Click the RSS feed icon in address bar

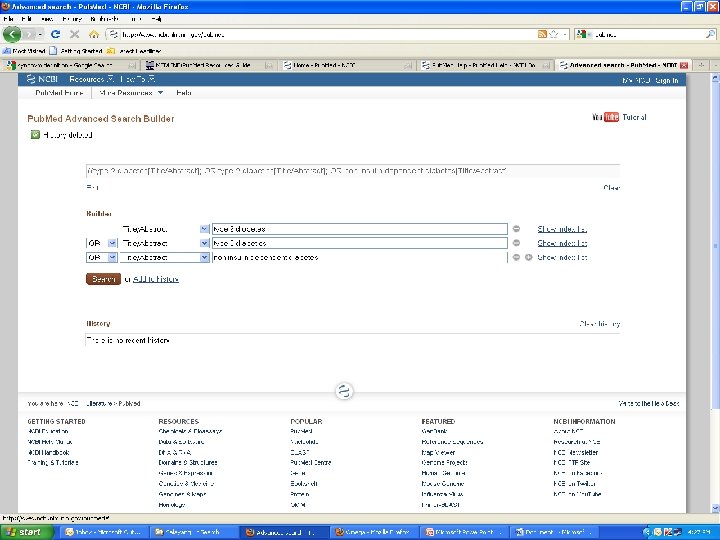[542, 34]
